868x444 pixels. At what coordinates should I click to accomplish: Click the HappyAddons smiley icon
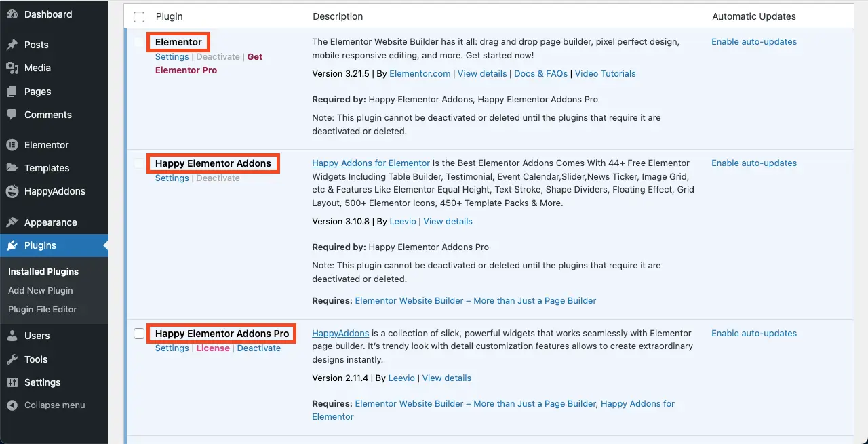(x=12, y=191)
